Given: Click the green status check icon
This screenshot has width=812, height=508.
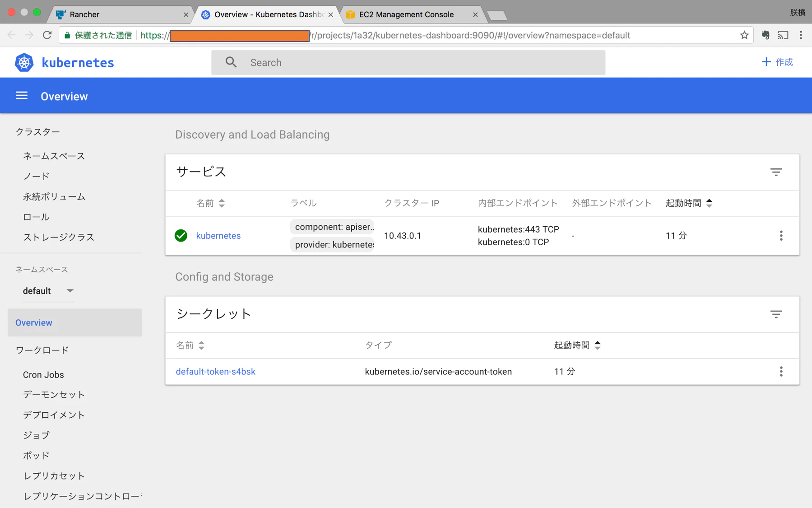Looking at the screenshot, I should (x=181, y=236).
